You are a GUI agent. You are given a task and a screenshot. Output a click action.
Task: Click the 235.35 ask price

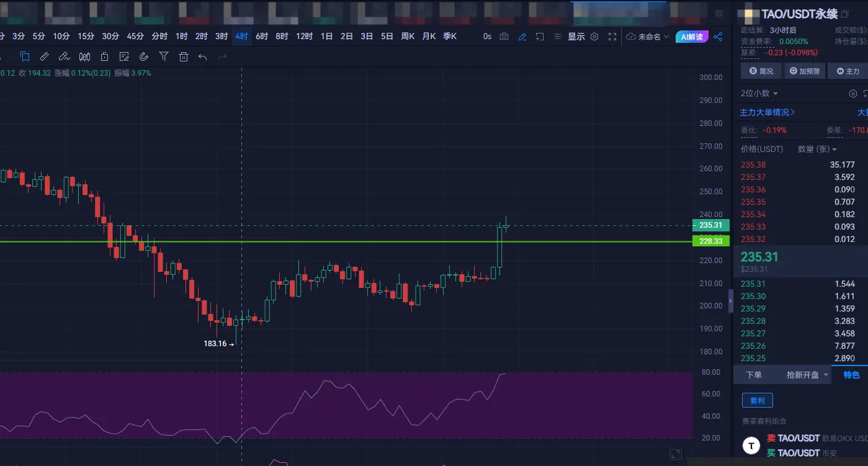pos(753,202)
